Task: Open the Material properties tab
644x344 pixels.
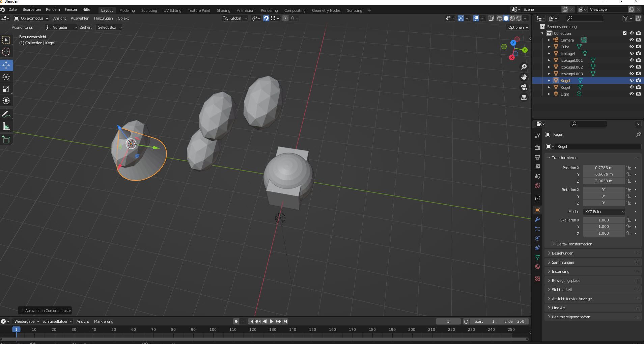Action: [x=537, y=267]
